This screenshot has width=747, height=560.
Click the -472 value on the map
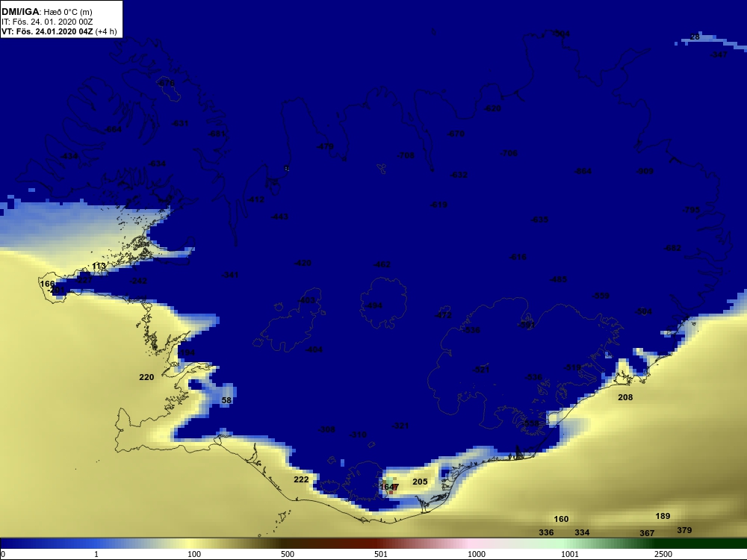point(443,315)
